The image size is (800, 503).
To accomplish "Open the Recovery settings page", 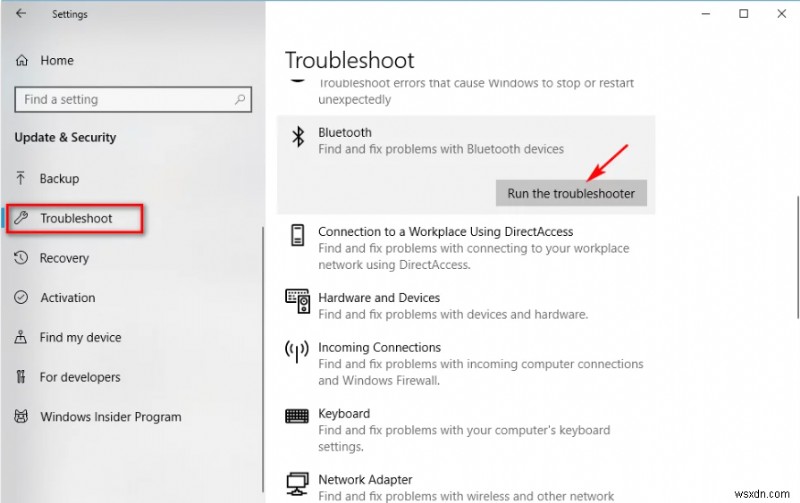I will point(64,258).
